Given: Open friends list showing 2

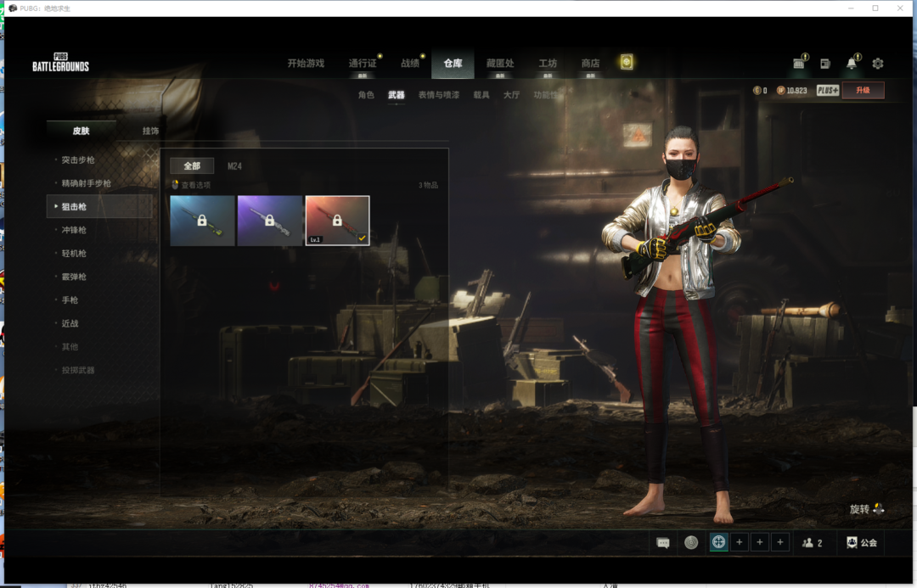Looking at the screenshot, I should pos(813,542).
